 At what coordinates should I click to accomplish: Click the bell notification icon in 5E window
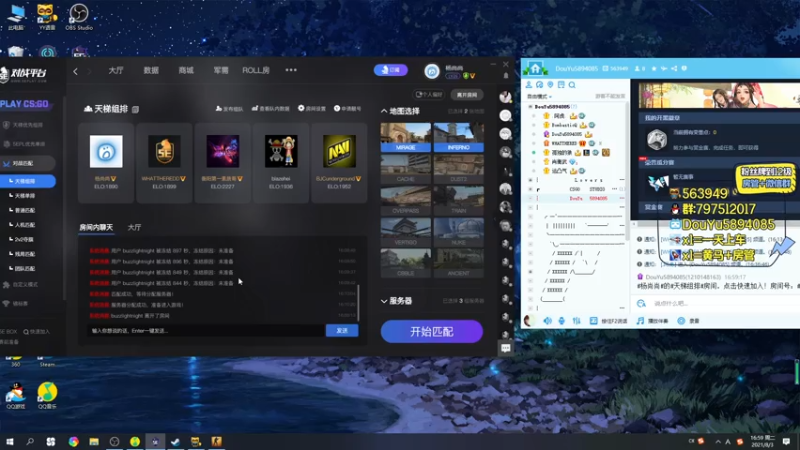tap(506, 76)
